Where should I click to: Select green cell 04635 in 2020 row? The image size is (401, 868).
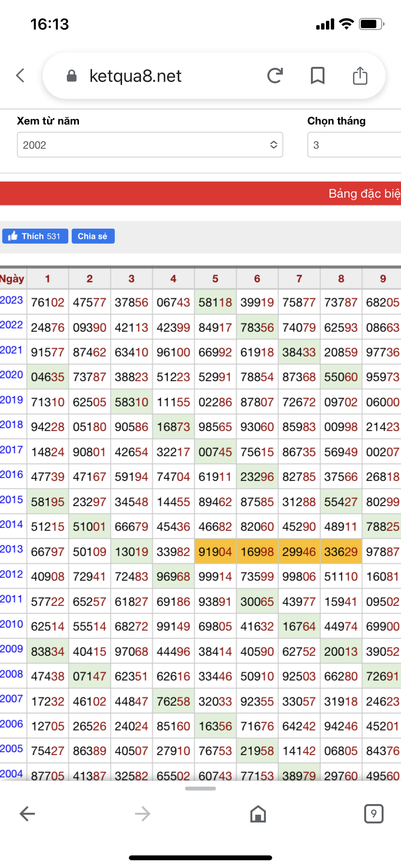click(x=47, y=377)
